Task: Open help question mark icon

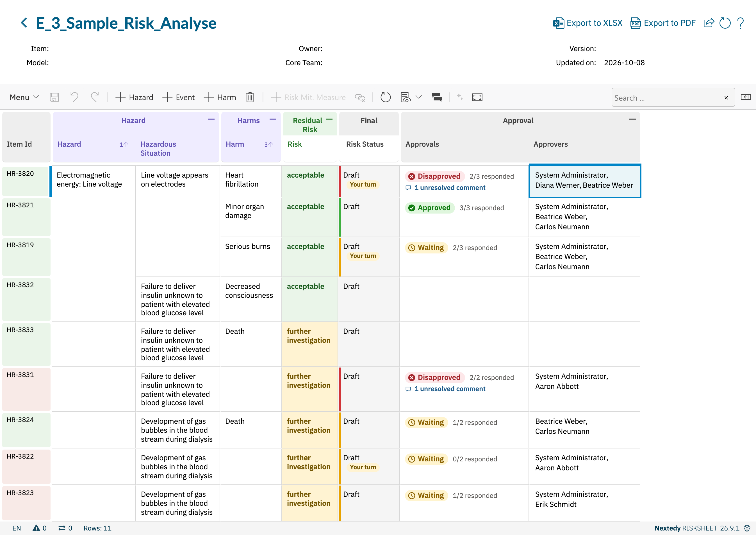Action: pos(741,23)
